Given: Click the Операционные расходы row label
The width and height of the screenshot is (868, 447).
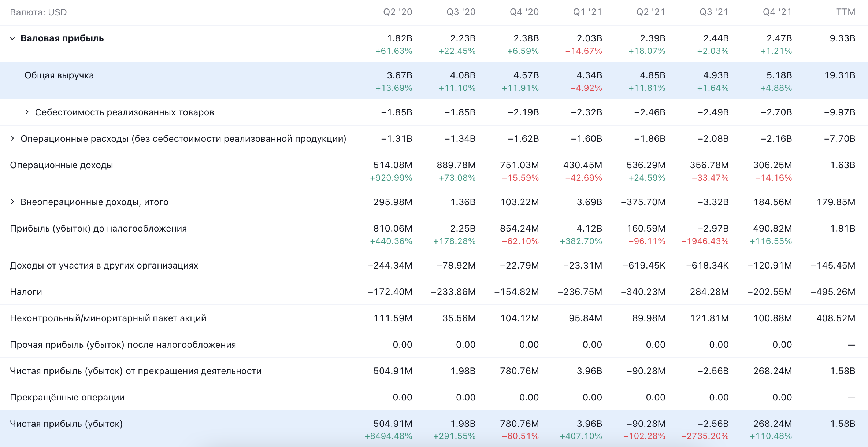Looking at the screenshot, I should 183,138.
